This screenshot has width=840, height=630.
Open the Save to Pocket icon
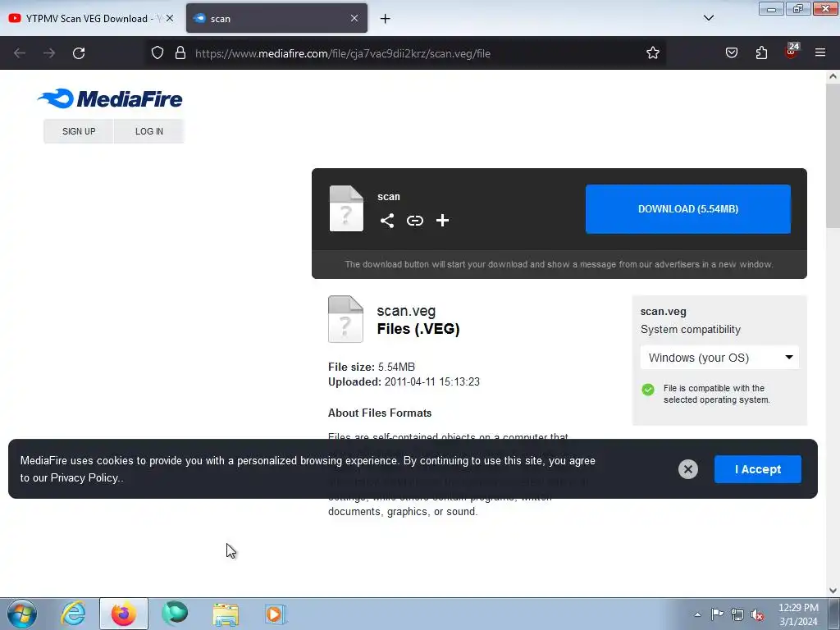731,53
